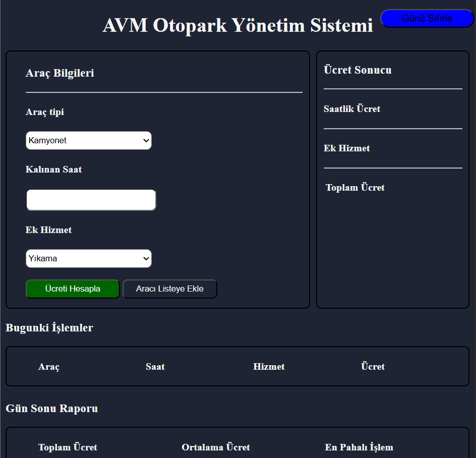Image resolution: width=476 pixels, height=458 pixels.
Task: Click the Yıkama dropdown chevron arrow
Action: pyautogui.click(x=146, y=259)
